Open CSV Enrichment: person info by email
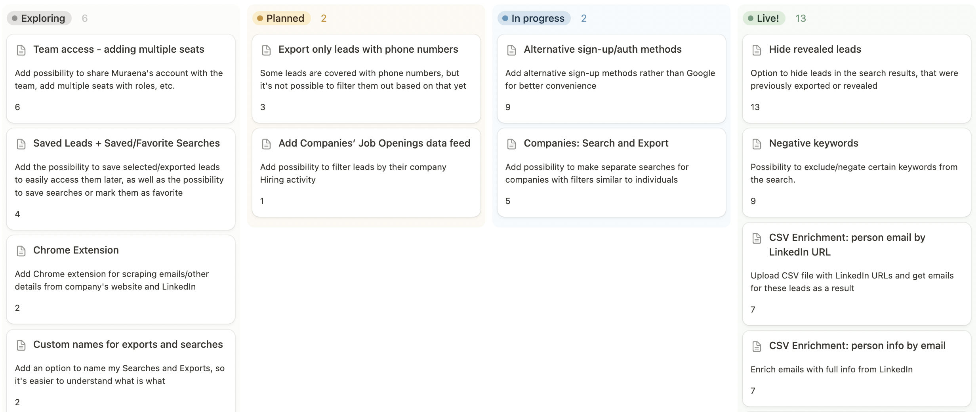 (x=857, y=346)
